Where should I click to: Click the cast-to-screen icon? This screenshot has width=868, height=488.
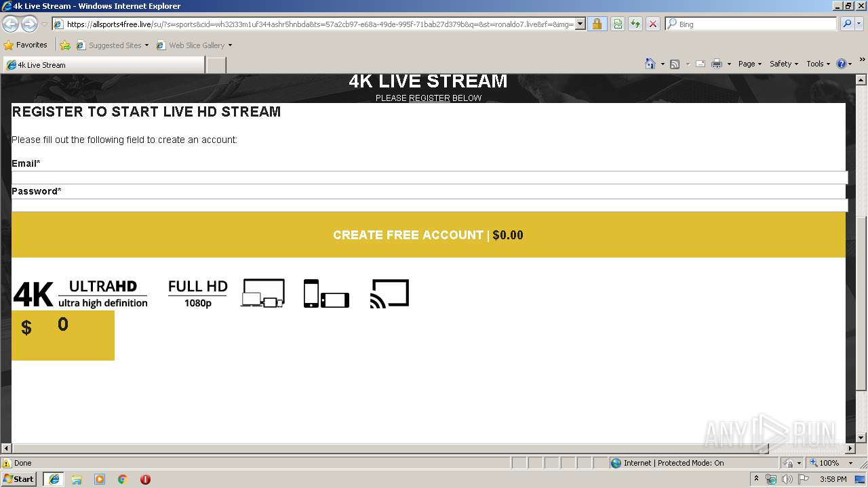tap(389, 293)
